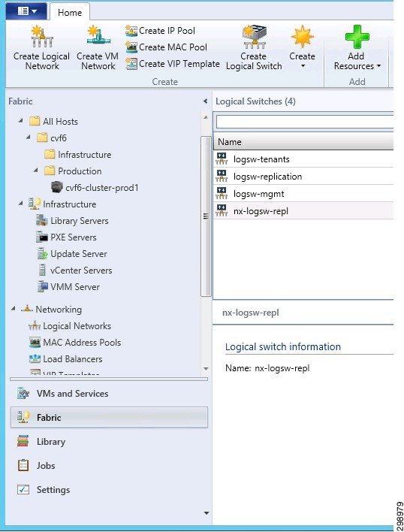404x532 pixels.
Task: Click the Create VIP Template icon
Action: pos(131,64)
